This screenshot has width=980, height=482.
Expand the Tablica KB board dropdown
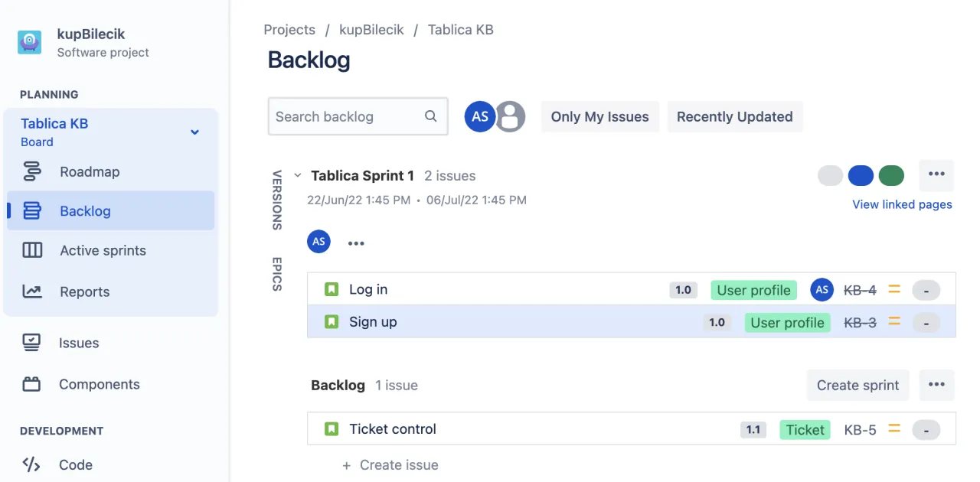point(194,132)
